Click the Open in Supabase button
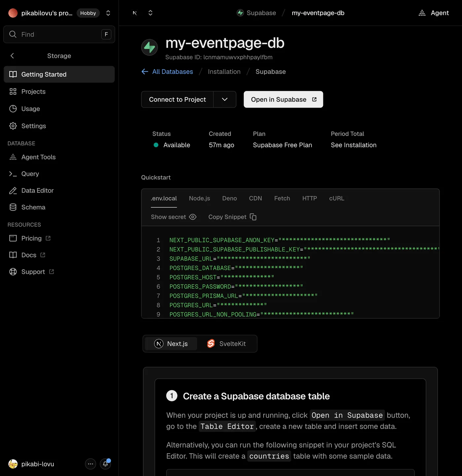This screenshot has width=462, height=476. tap(283, 99)
